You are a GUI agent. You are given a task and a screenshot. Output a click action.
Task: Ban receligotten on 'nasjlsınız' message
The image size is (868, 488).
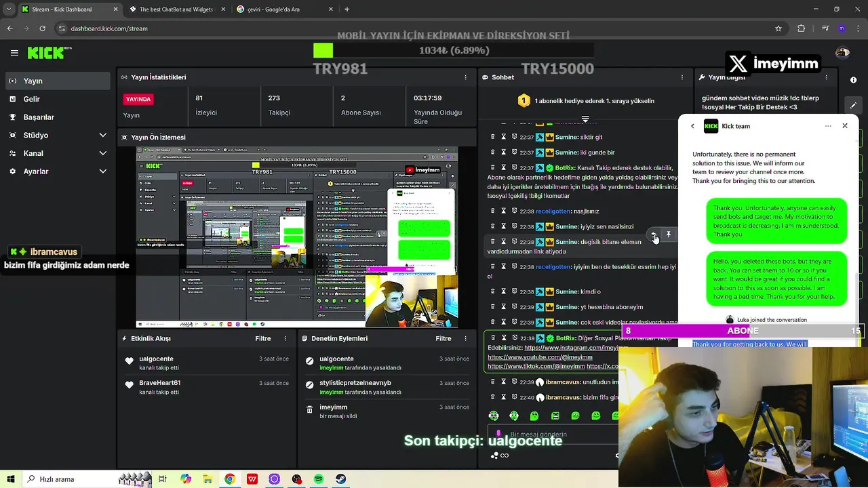[514, 211]
